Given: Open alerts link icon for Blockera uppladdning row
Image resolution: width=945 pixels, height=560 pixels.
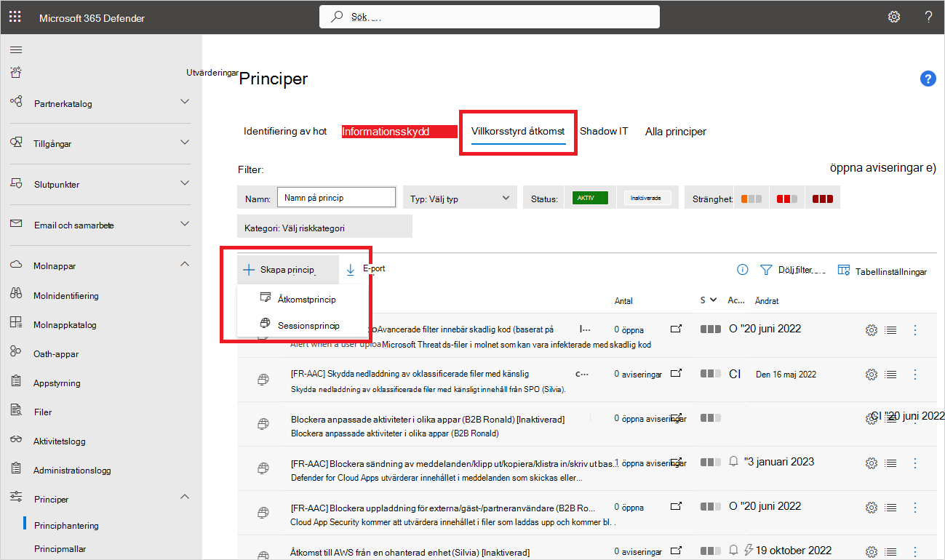Looking at the screenshot, I should click(x=676, y=506).
